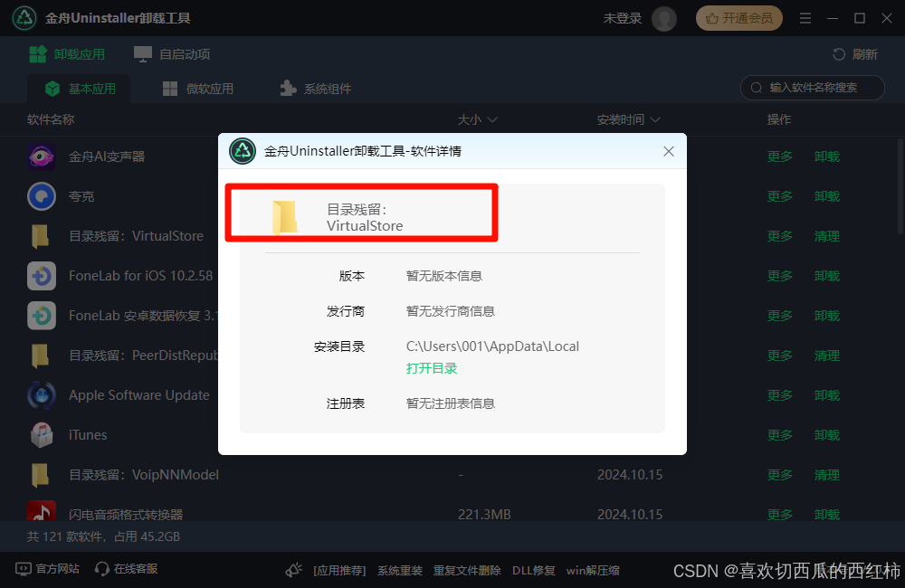Refresh the software list with 刷新

855,54
